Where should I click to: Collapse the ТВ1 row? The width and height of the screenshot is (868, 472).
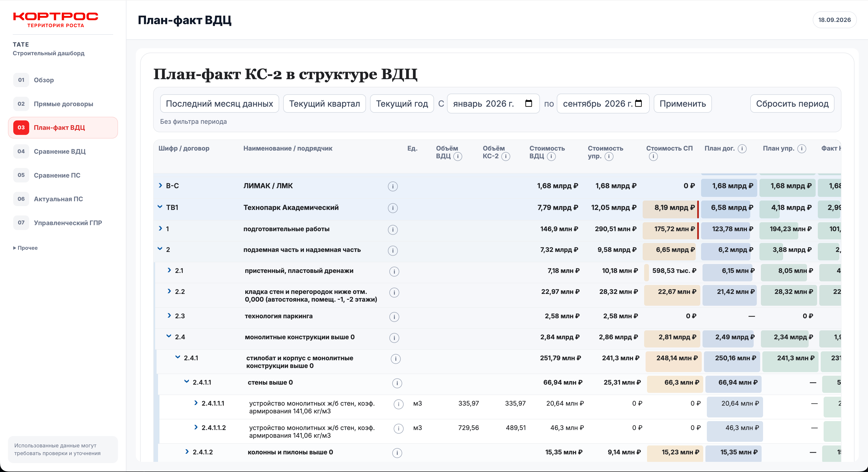[x=160, y=207]
